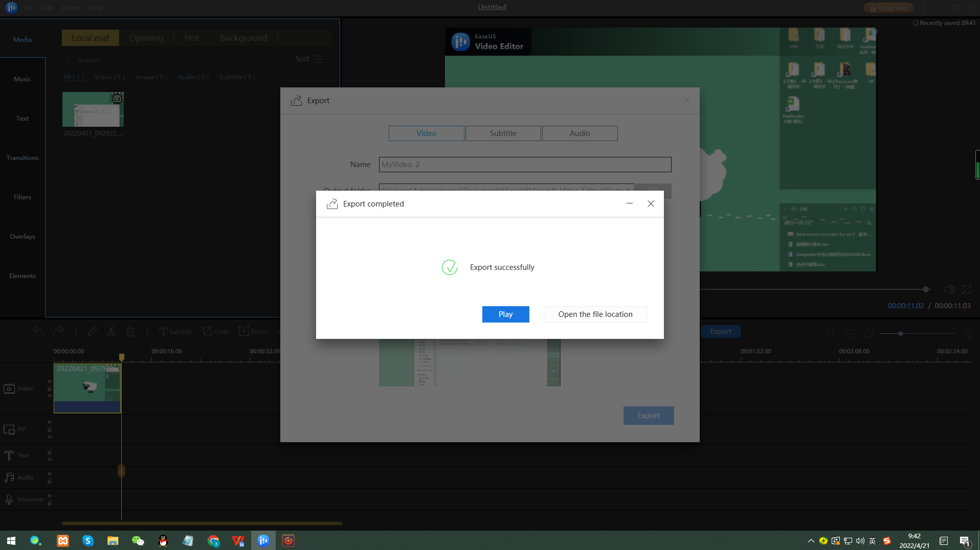Select the Hot materials tab
The image size is (980, 550).
pyautogui.click(x=192, y=38)
